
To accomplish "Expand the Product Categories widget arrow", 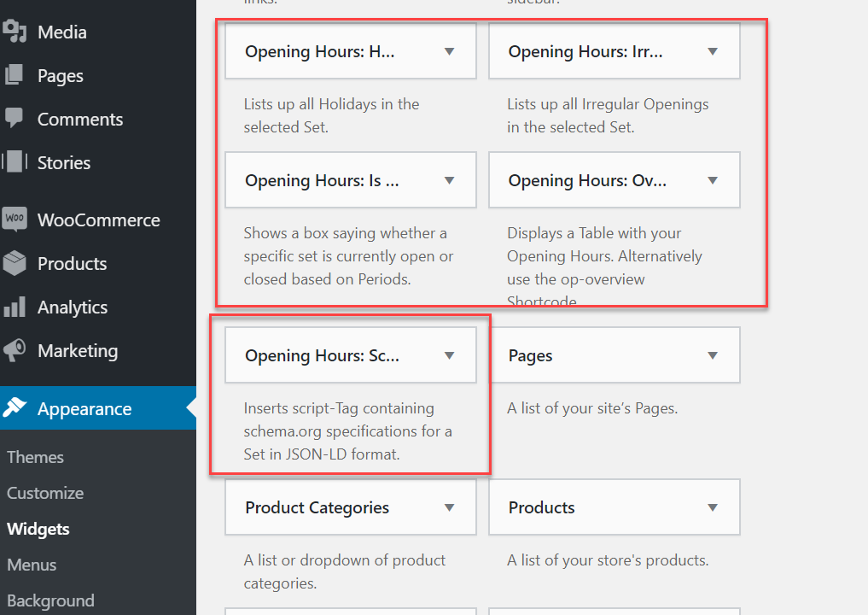I will coord(450,507).
